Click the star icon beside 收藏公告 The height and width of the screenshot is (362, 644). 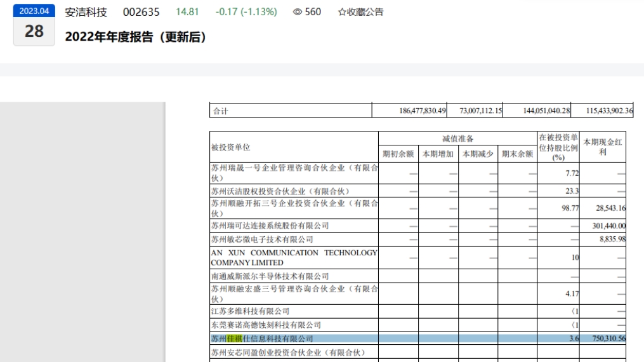click(x=342, y=12)
